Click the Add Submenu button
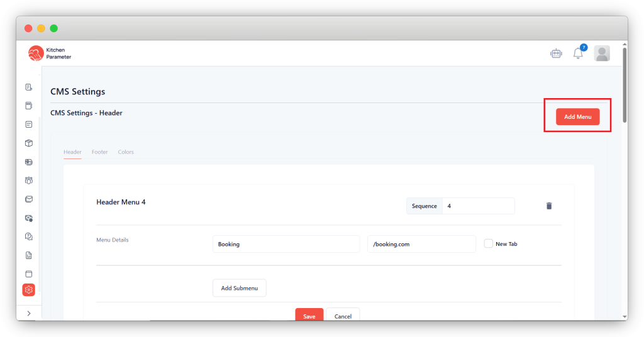The width and height of the screenshot is (644, 337). 239,288
